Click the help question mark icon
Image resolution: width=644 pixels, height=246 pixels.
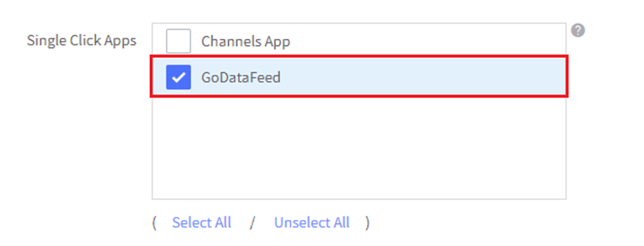[578, 30]
